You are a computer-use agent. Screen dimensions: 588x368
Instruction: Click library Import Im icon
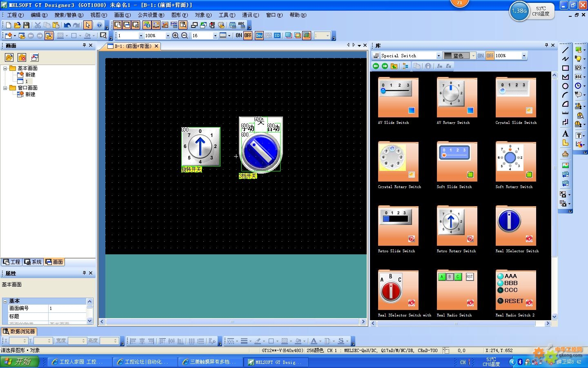440,66
